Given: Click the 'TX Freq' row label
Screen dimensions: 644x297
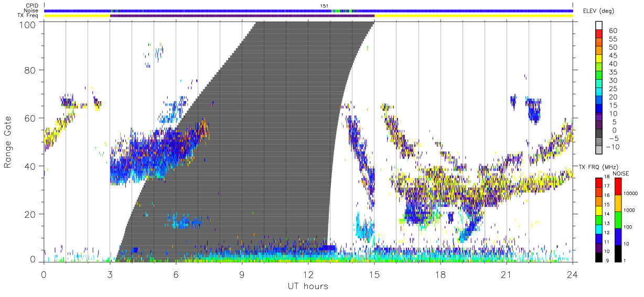Looking at the screenshot, I should [28, 16].
